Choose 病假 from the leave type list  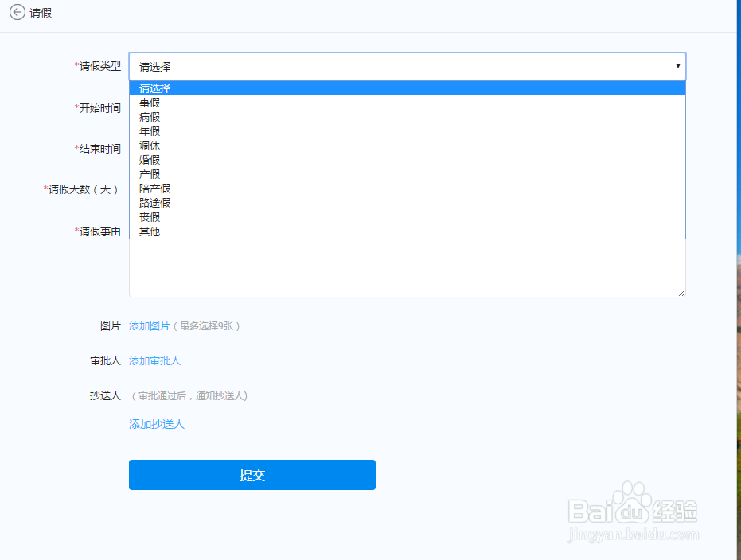(408, 117)
